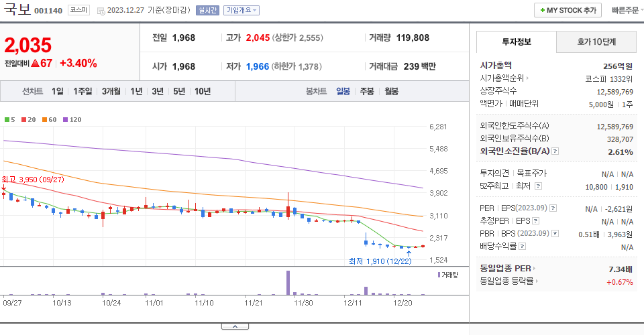The width and height of the screenshot is (644, 335).
Task: Click the arrow beside 시가총액순위
Action: [x=527, y=78]
